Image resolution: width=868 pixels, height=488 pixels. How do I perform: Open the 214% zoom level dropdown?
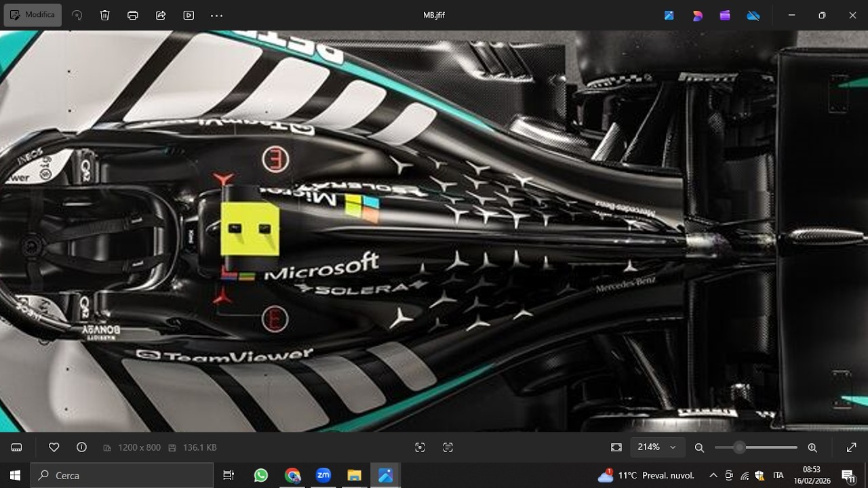[x=656, y=447]
